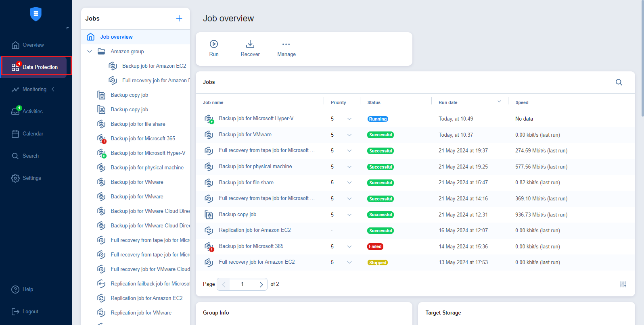Click the Activities inbox icon

point(15,112)
